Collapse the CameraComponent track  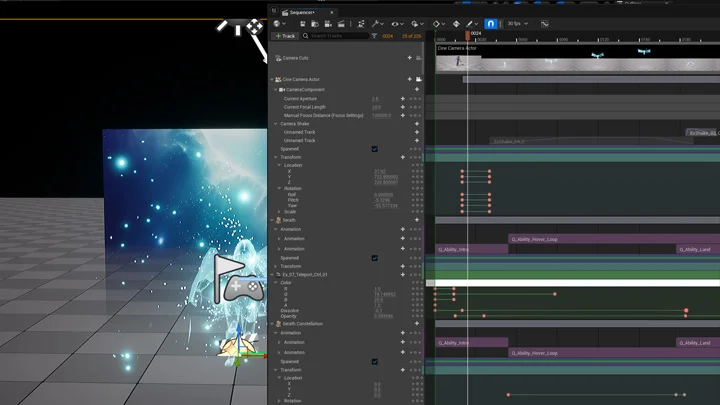point(276,90)
